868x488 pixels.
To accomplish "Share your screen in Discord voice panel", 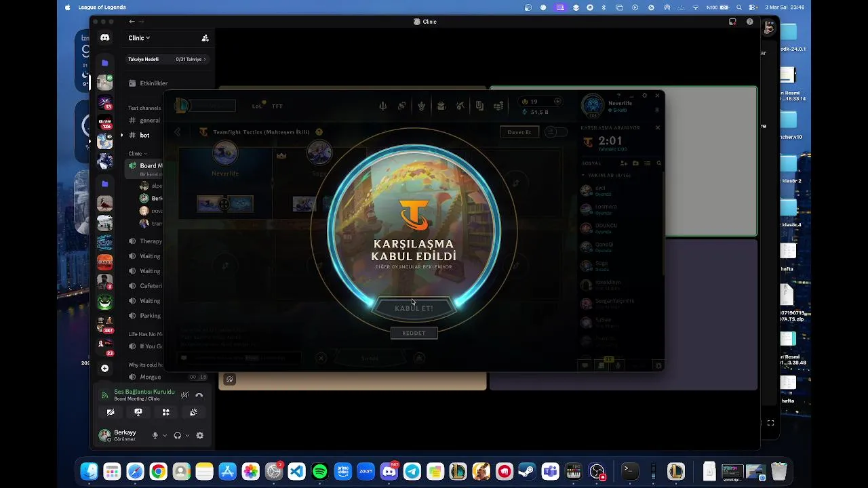I will [138, 412].
